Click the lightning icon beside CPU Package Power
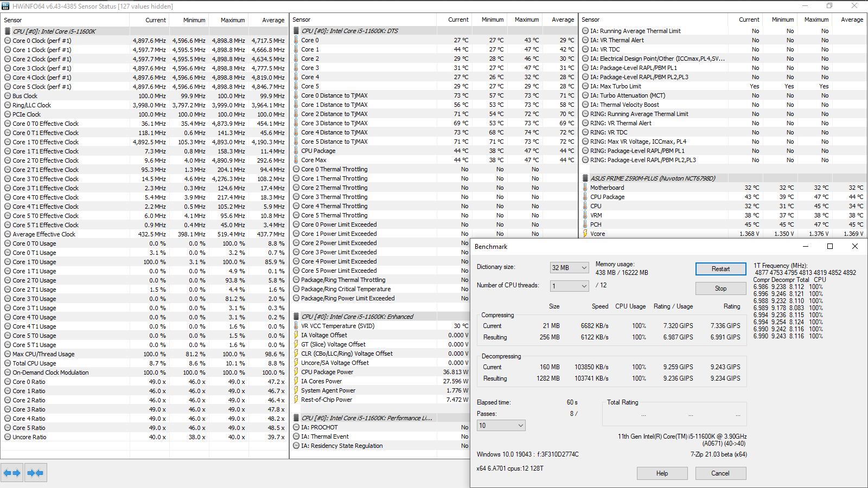Screen dimensions: 868x488 [x=296, y=372]
